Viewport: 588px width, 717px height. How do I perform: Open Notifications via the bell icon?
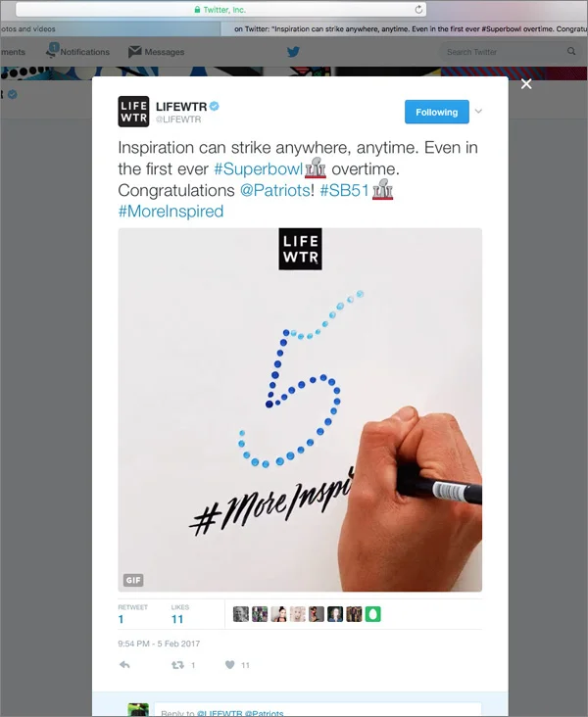coord(51,51)
